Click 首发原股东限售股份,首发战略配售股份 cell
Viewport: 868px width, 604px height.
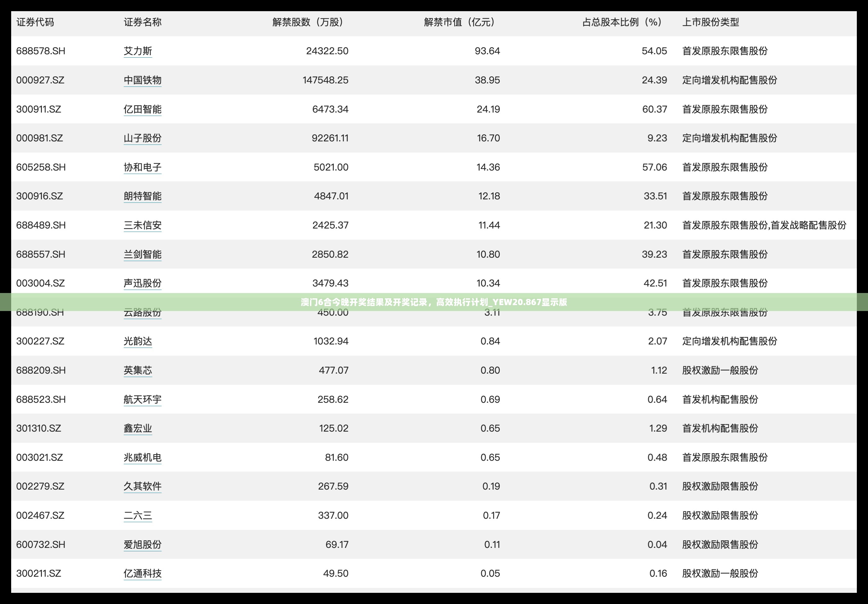(x=764, y=225)
